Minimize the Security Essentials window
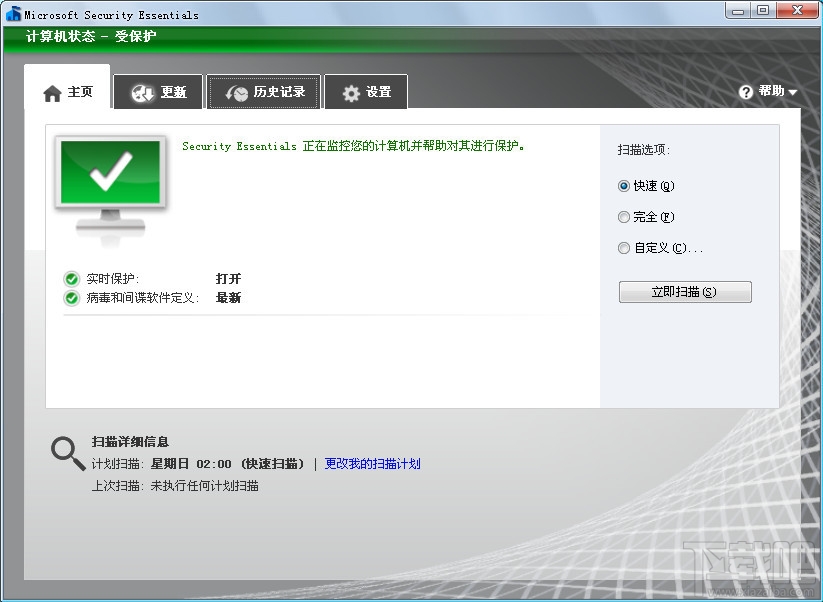 [738, 10]
